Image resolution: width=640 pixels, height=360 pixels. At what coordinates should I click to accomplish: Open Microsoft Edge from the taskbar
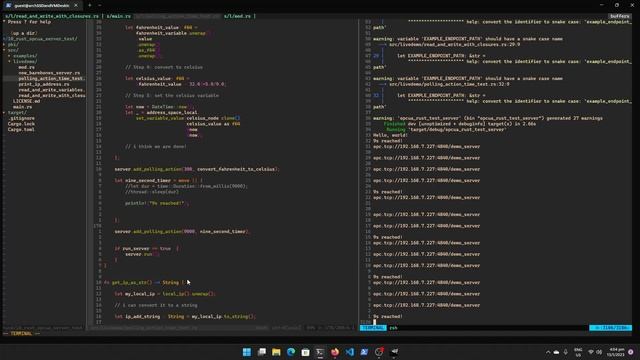coord(291,352)
